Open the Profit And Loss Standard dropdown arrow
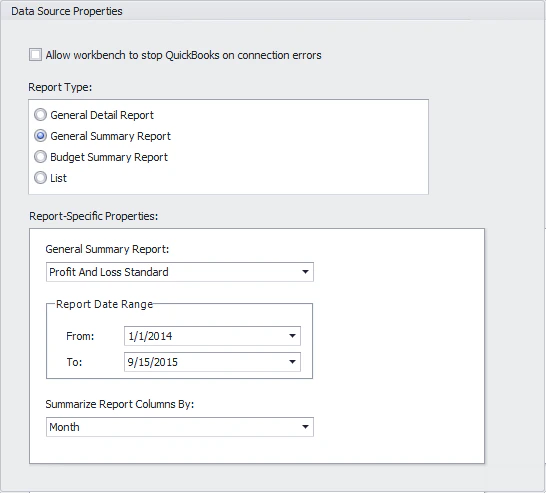This screenshot has width=546, height=493. [x=305, y=272]
